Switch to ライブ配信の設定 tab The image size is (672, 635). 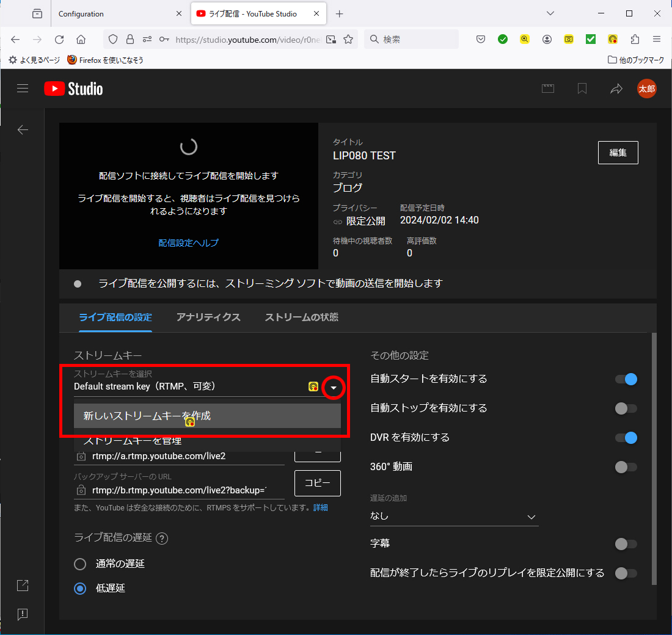(115, 317)
